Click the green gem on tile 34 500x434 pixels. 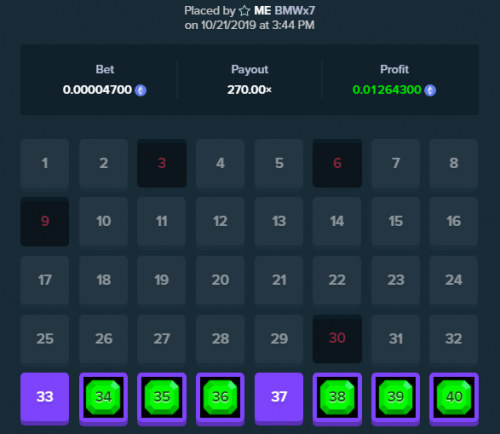[103, 397]
